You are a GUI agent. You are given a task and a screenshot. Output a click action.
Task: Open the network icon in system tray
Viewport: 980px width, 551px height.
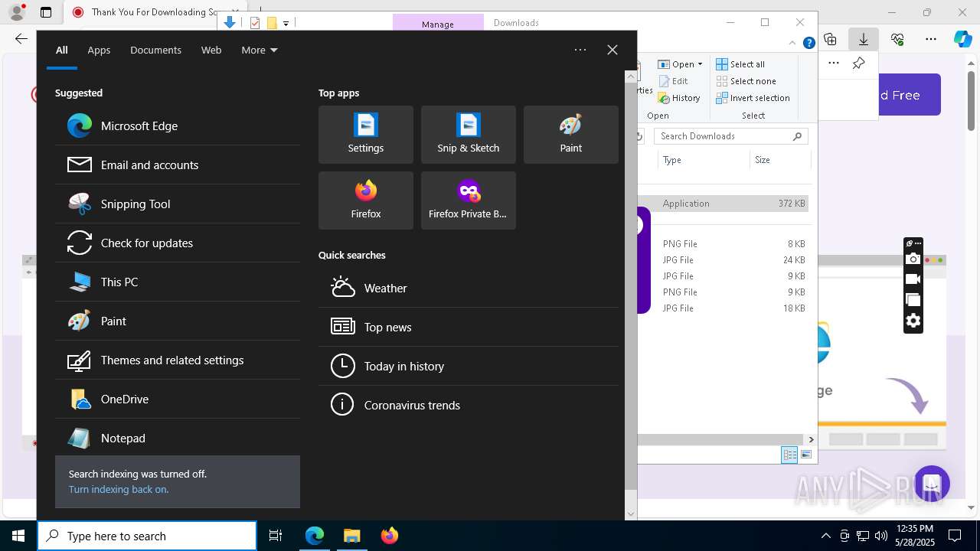click(x=863, y=536)
